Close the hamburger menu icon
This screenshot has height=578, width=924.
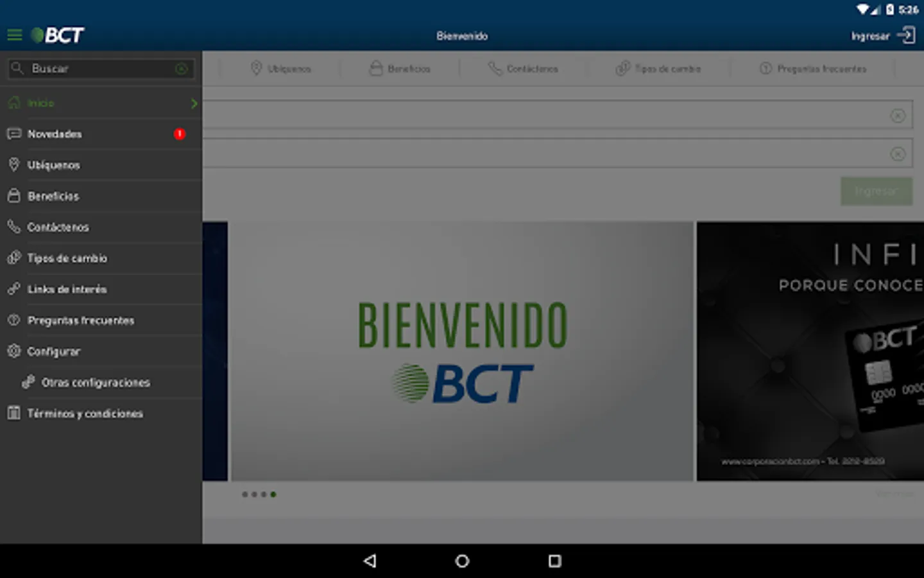point(14,35)
